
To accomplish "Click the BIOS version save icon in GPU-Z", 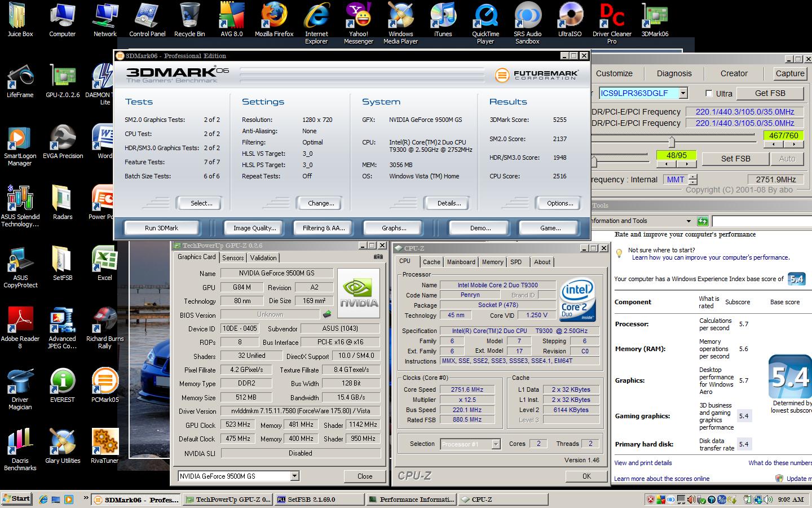I will click(326, 314).
